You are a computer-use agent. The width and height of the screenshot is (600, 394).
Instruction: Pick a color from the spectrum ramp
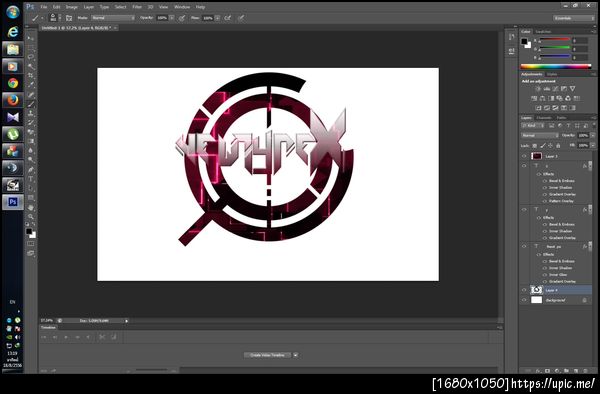coord(556,66)
